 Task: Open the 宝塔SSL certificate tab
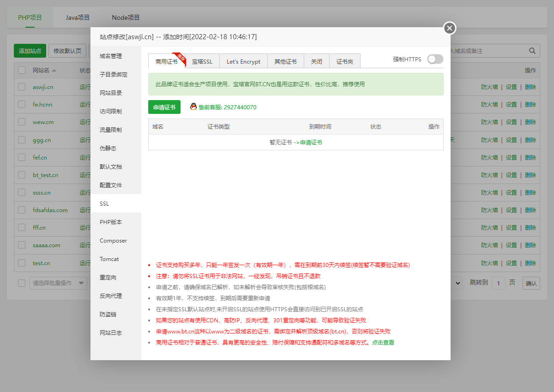tap(203, 60)
